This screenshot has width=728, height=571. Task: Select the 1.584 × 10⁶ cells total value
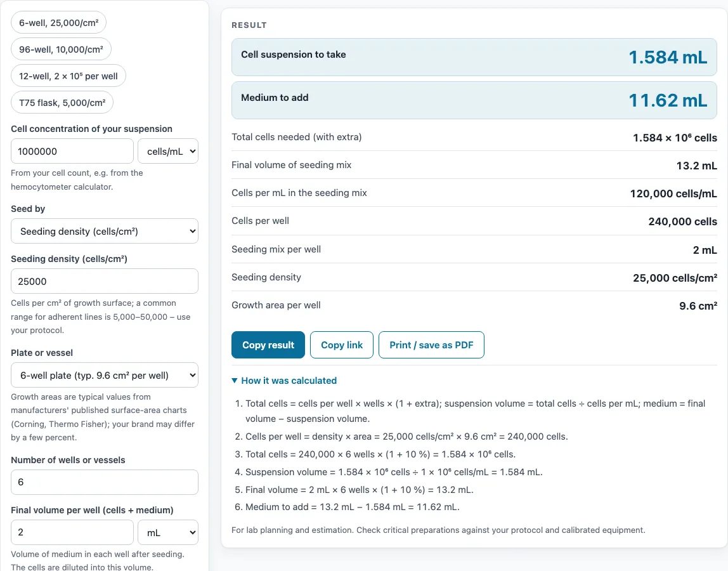tap(675, 138)
